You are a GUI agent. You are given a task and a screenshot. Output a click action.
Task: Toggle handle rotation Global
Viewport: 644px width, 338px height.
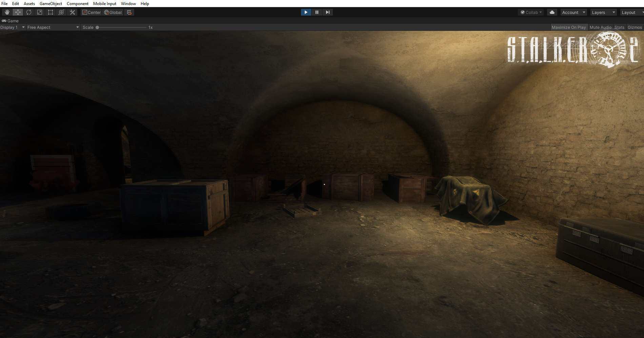pos(113,12)
